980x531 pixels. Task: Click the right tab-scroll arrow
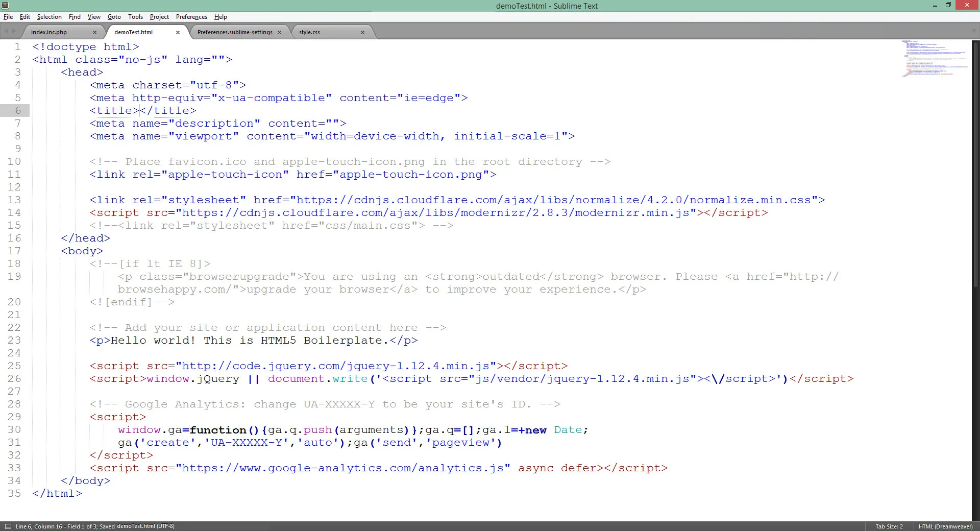pyautogui.click(x=14, y=32)
